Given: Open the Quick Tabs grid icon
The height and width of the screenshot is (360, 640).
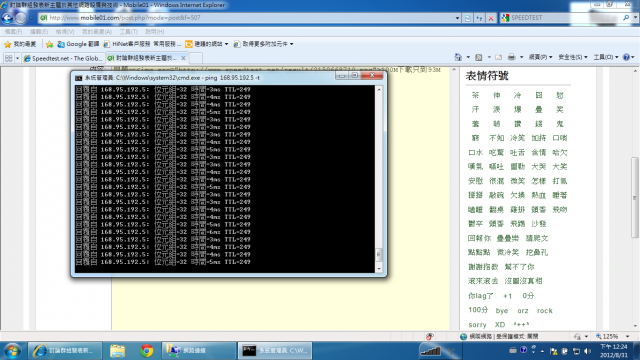Looking at the screenshot, I should coord(9,58).
